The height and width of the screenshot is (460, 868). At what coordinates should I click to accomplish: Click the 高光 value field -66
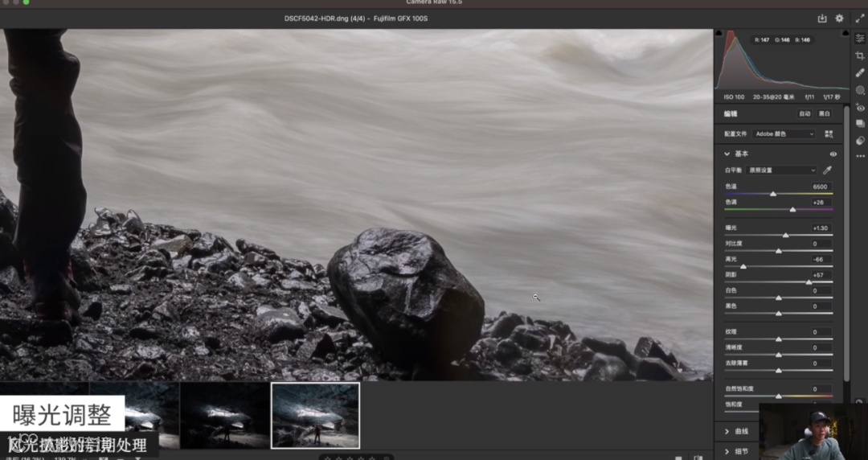820,260
